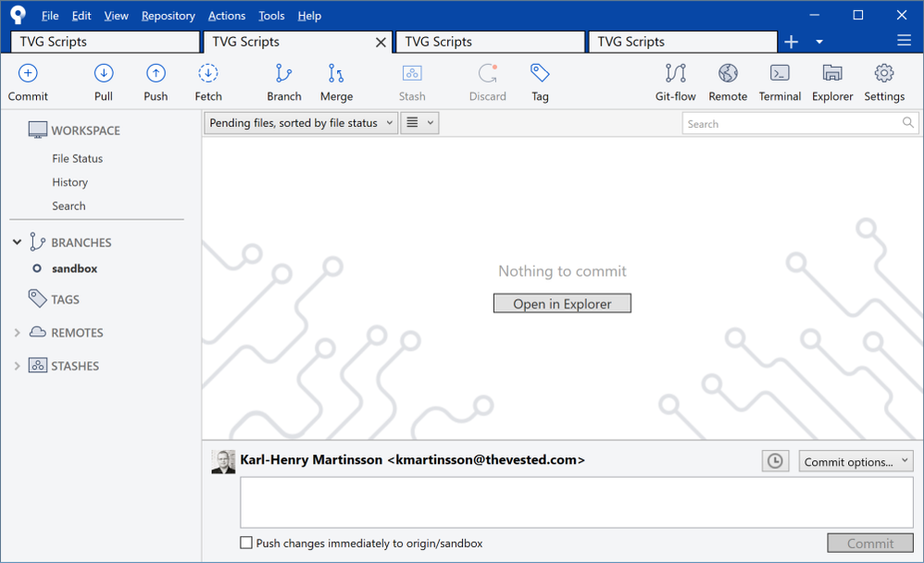Open the hamburger menu icon
Viewport: 924px width, 563px height.
click(x=904, y=40)
